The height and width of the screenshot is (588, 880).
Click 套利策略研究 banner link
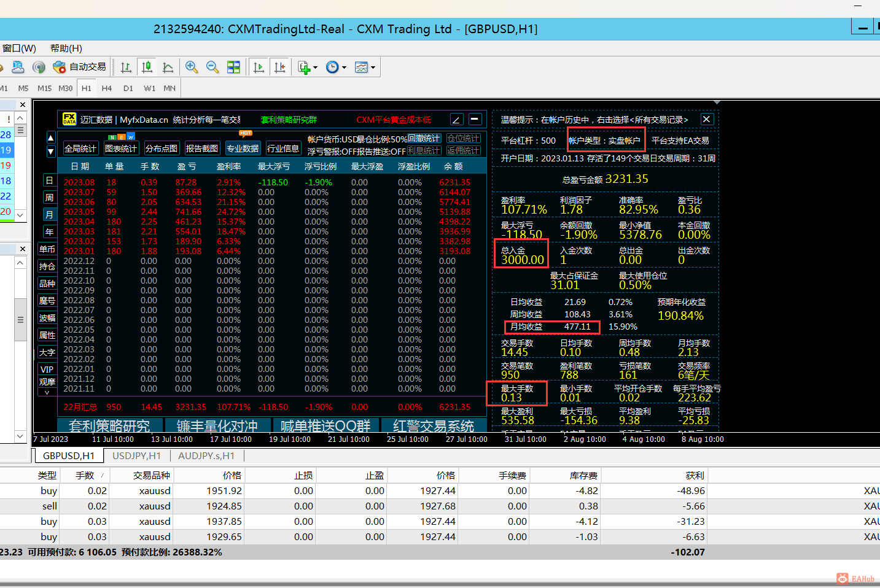(110, 425)
